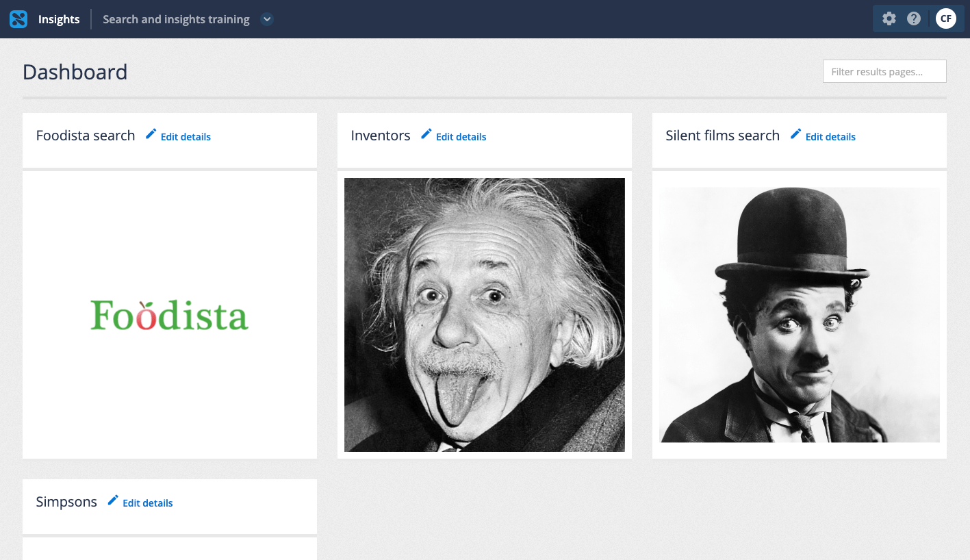Screen dimensions: 970x560
Task: Open the Foodista search thumbnail
Action: [169, 316]
